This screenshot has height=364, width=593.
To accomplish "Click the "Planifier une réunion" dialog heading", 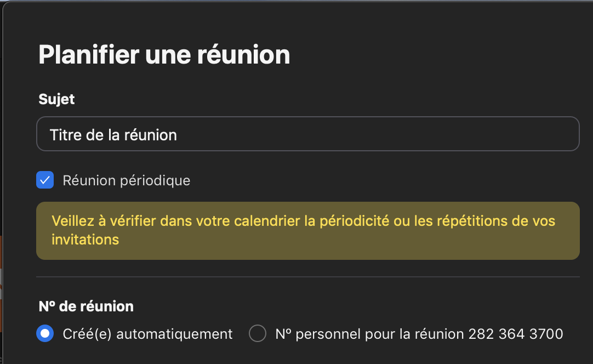I will pyautogui.click(x=164, y=55).
